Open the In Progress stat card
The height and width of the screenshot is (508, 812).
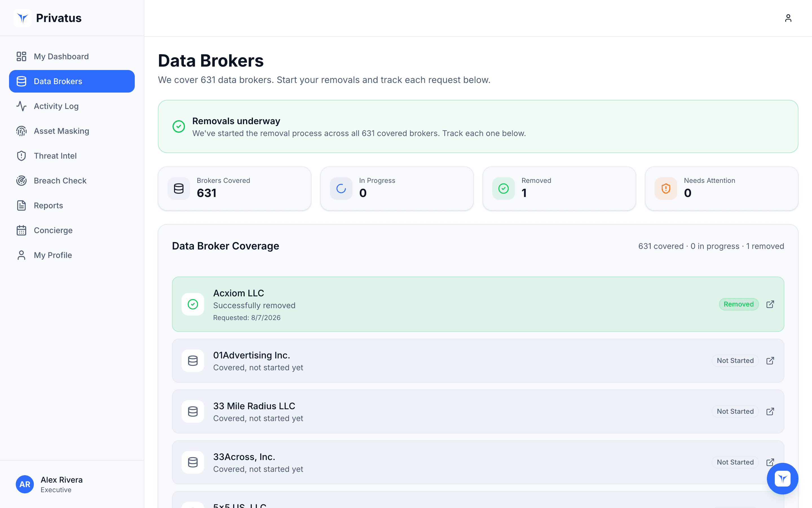point(397,189)
